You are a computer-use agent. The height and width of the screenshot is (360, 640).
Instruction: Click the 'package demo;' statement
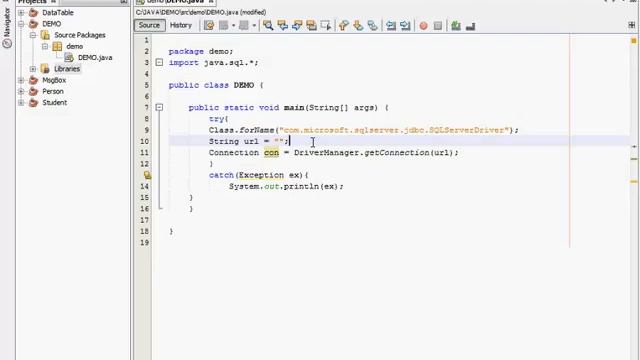pyautogui.click(x=201, y=51)
